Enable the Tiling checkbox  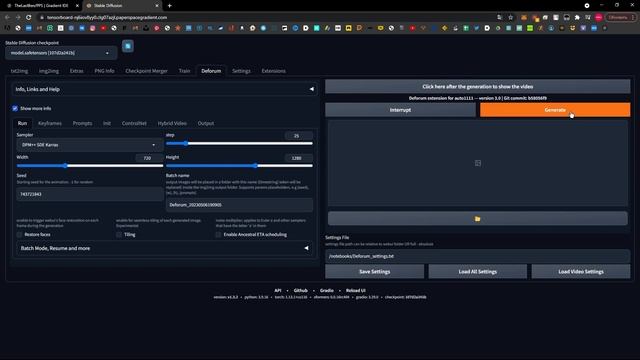tap(119, 235)
